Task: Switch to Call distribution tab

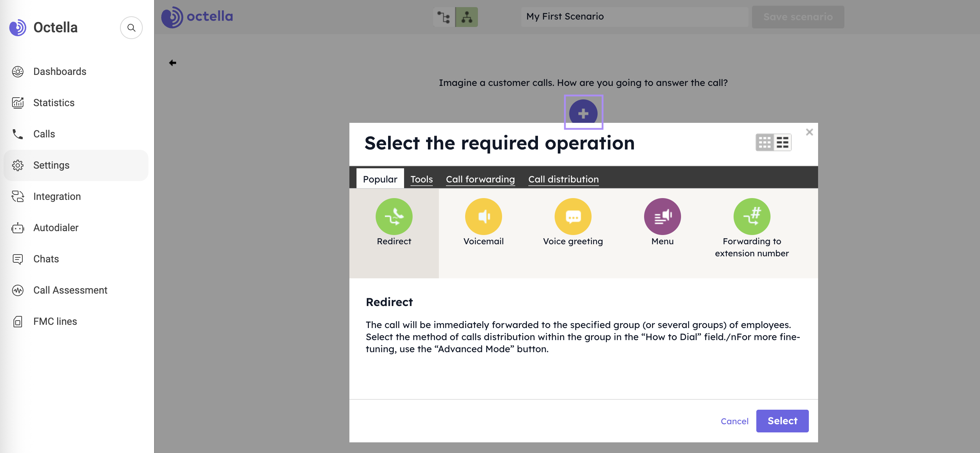Action: tap(563, 179)
